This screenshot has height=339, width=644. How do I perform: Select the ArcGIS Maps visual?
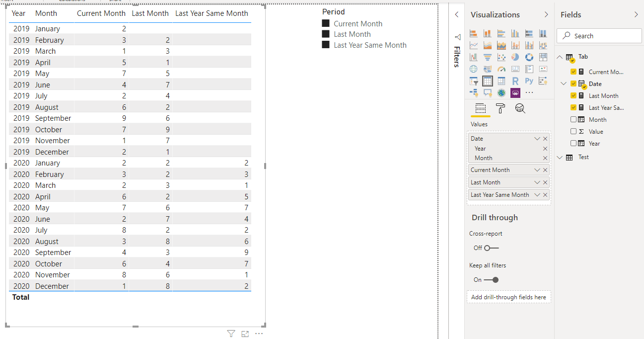(x=501, y=93)
